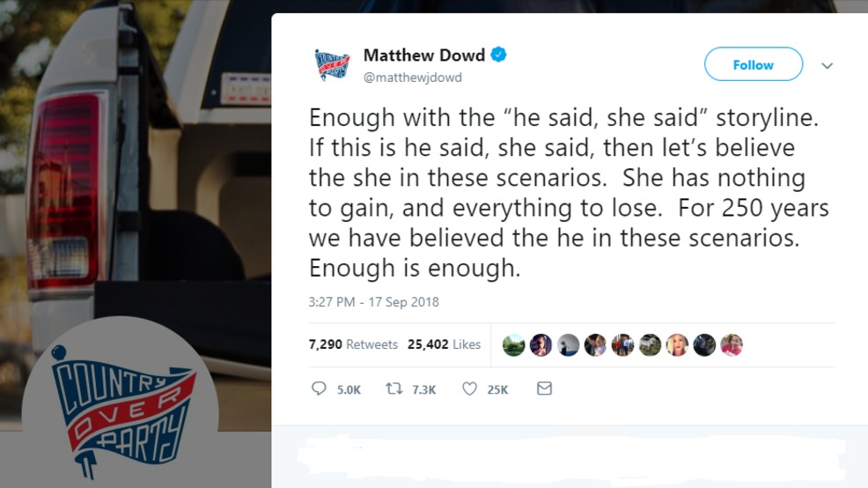
Task: Follow Matthew Dowd
Action: 754,64
